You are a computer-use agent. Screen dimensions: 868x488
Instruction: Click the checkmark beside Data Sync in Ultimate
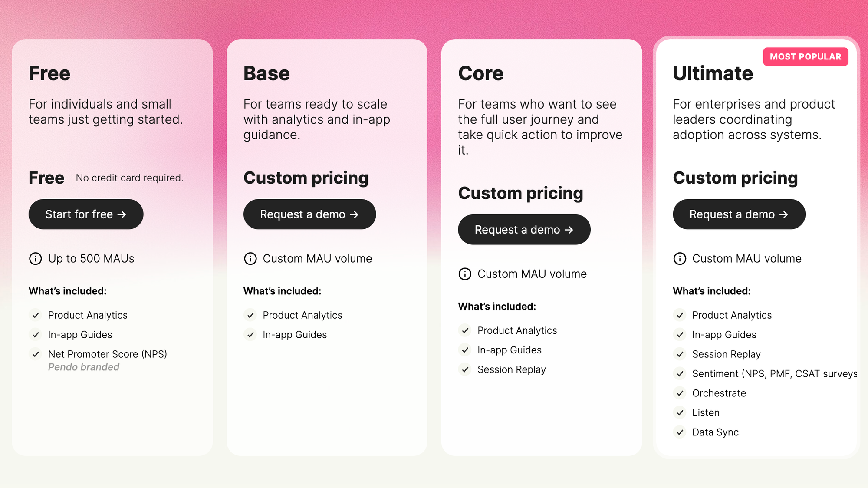point(679,432)
